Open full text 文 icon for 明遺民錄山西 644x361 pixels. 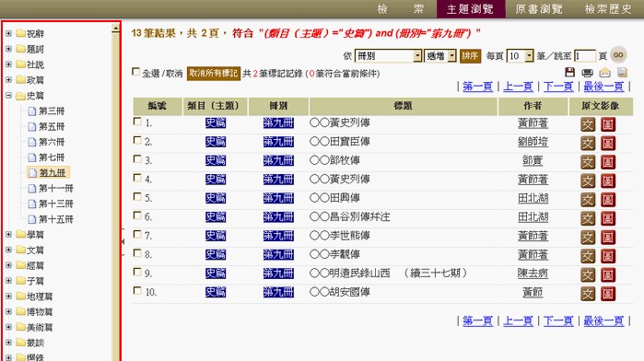tap(588, 275)
